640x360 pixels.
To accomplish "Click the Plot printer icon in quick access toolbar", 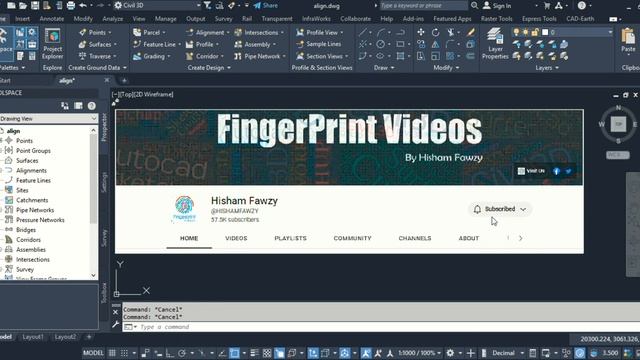I will tap(71, 5).
